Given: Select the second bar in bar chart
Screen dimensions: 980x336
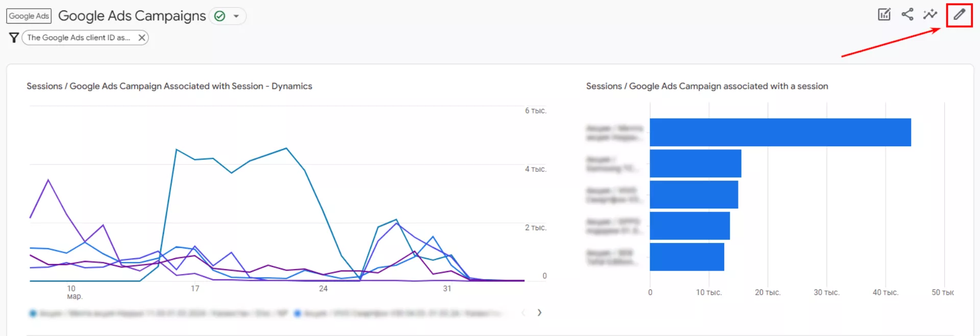Looking at the screenshot, I should coord(695,164).
